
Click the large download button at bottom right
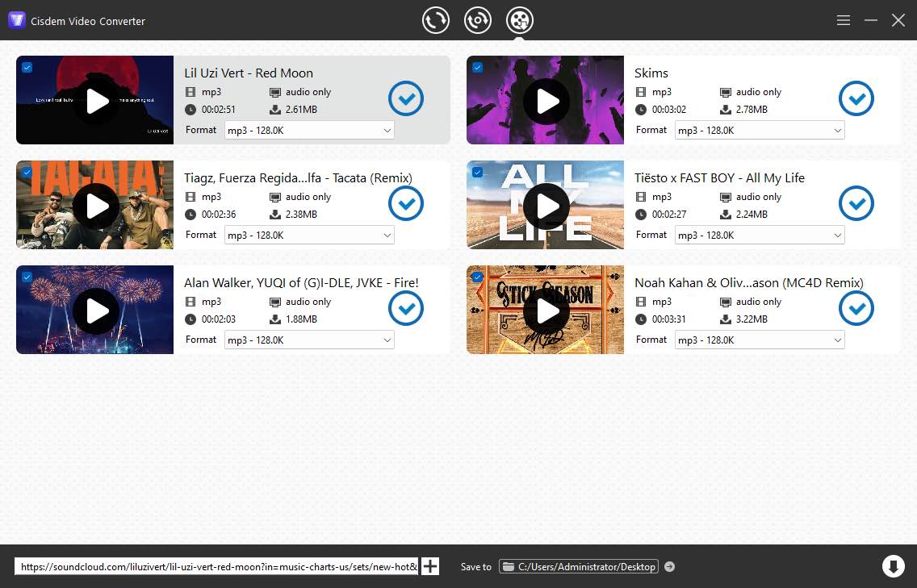coord(894,566)
